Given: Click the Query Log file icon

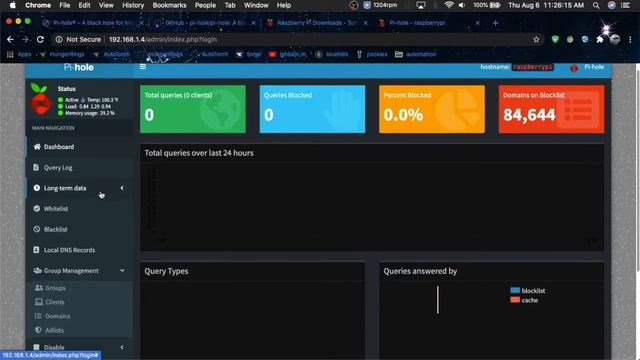Looking at the screenshot, I should click(36, 167).
